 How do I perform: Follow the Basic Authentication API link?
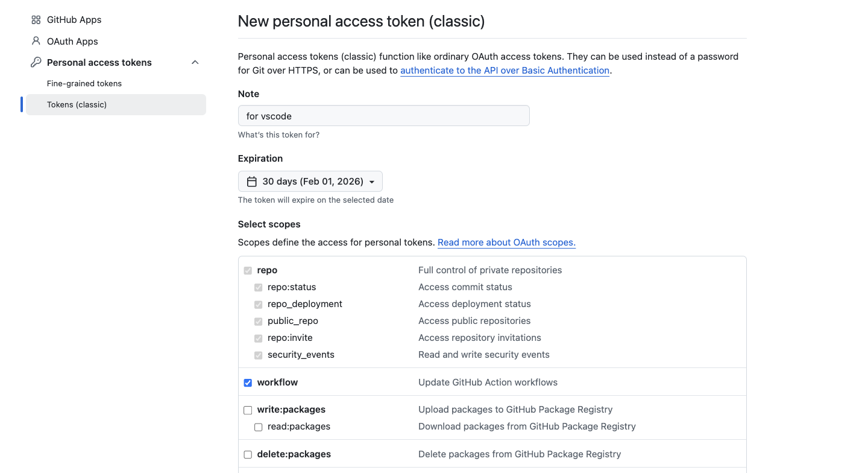point(505,71)
